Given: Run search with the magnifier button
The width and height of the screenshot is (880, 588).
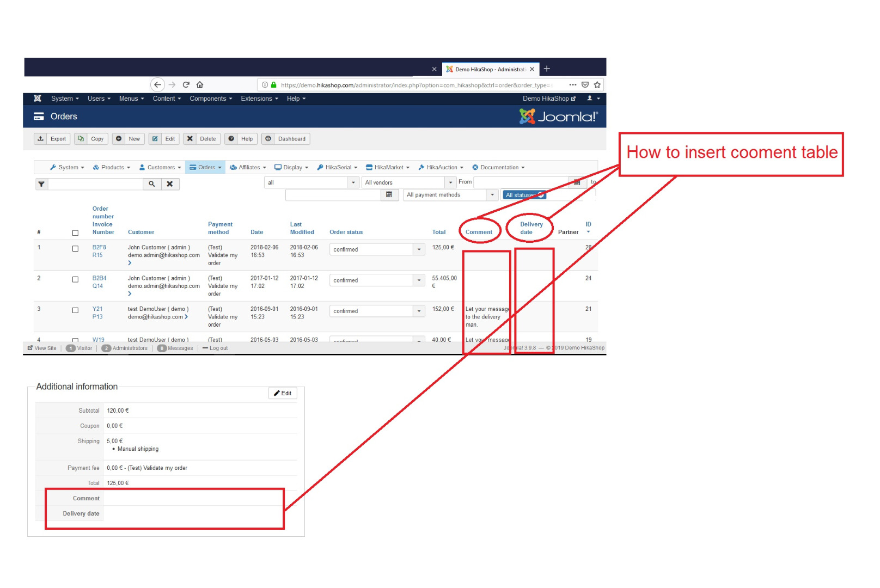Looking at the screenshot, I should tap(152, 184).
